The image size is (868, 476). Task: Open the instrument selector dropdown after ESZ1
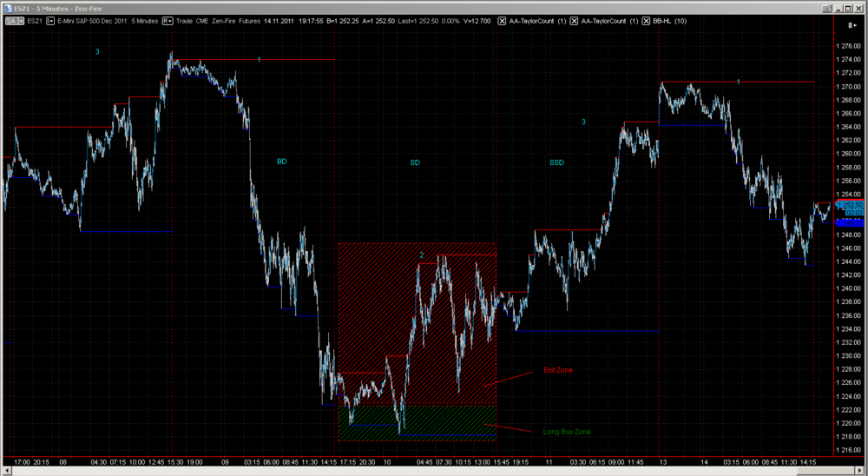tap(50, 21)
